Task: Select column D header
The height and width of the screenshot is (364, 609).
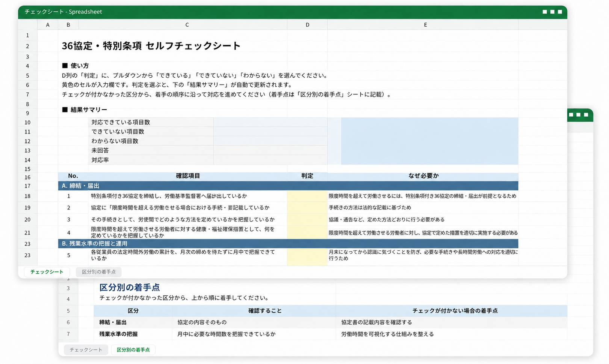Action: (x=307, y=25)
